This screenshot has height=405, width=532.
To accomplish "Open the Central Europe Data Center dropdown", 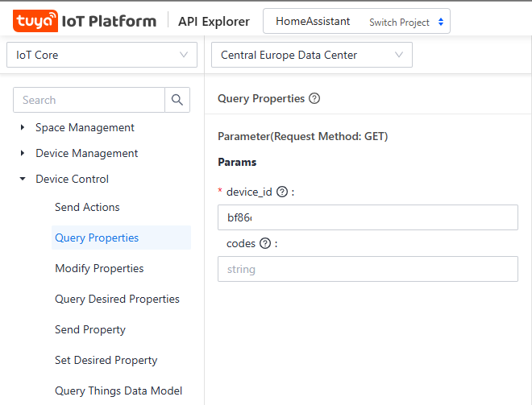I will point(311,55).
